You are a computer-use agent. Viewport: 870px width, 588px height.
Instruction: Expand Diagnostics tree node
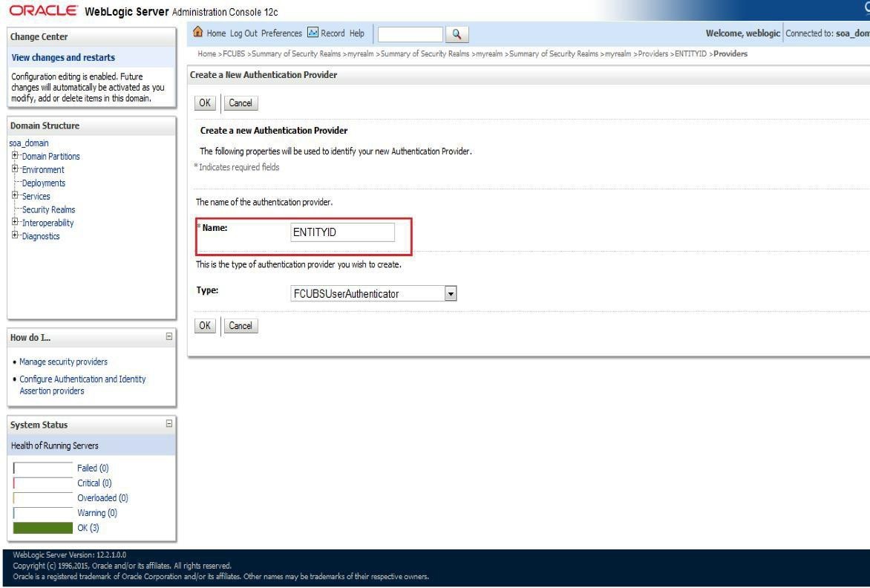[15, 236]
